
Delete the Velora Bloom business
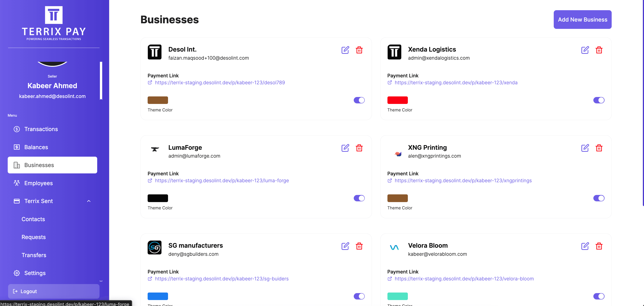click(x=599, y=246)
